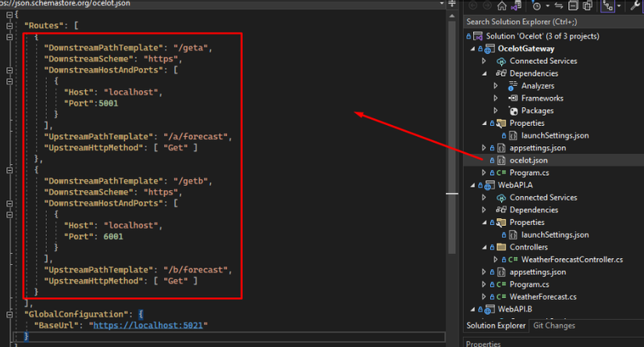Expand Connected Services under OcelotGateway

(484, 61)
